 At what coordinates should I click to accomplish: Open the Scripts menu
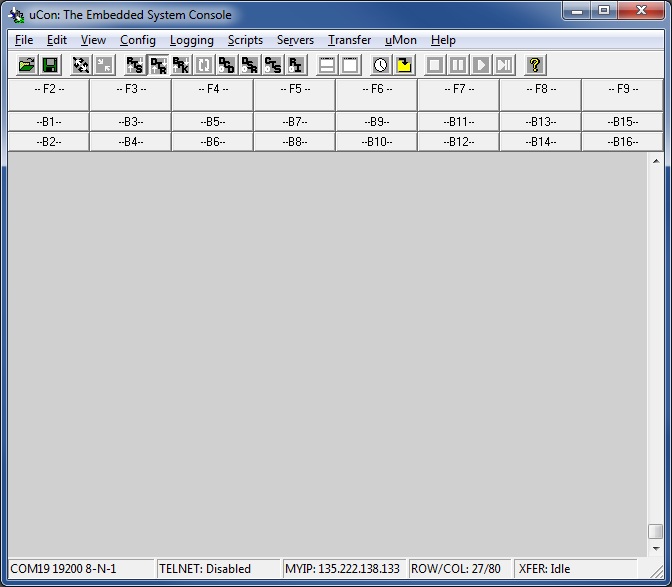[x=245, y=40]
